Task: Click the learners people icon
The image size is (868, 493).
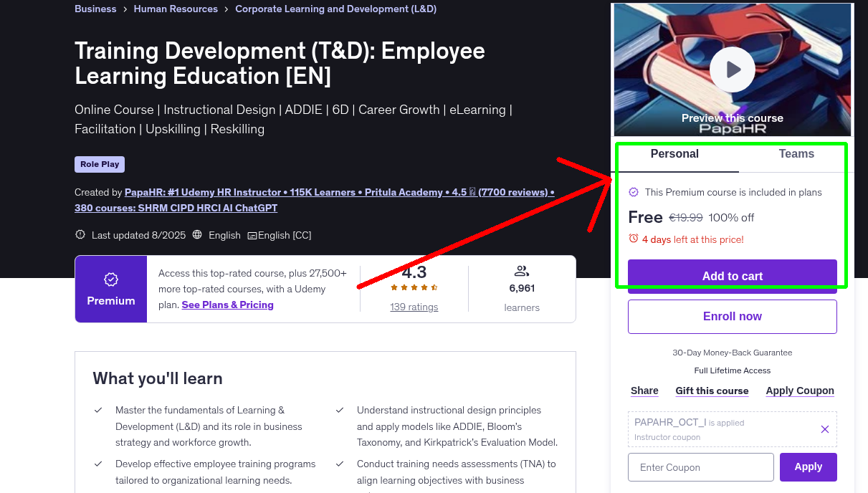Action: coord(522,271)
